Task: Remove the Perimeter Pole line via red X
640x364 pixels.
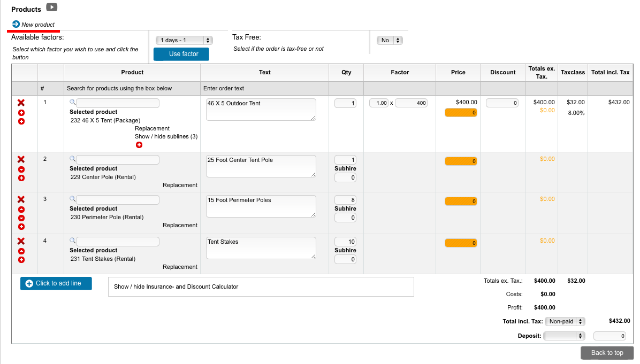Action: point(21,199)
